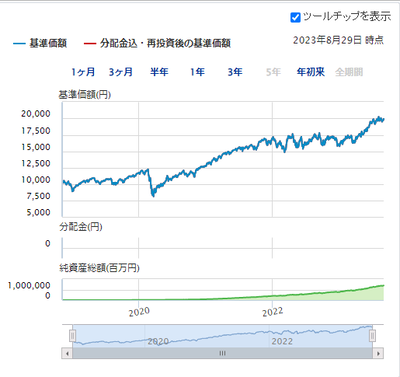Viewport: 400px width, 377px height.
Task: Switch chart range to 半年
Action: point(159,72)
